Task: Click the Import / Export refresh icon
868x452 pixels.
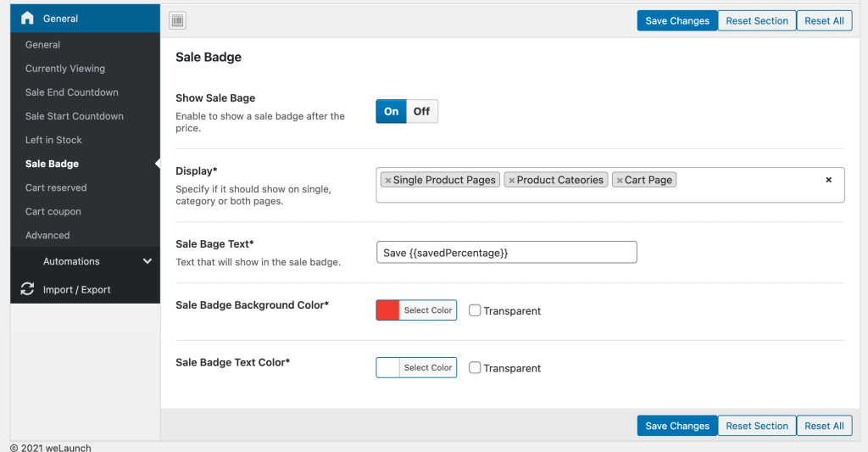Action: (27, 289)
